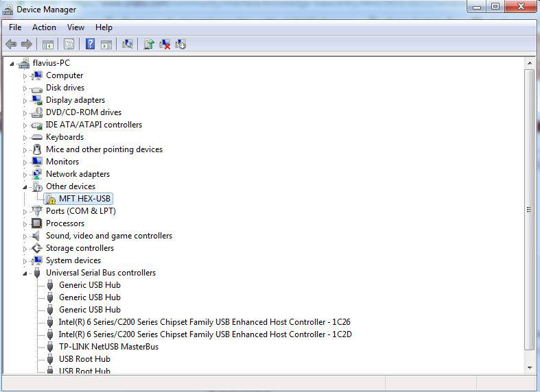Click the Network adapters category icon

pos(37,174)
